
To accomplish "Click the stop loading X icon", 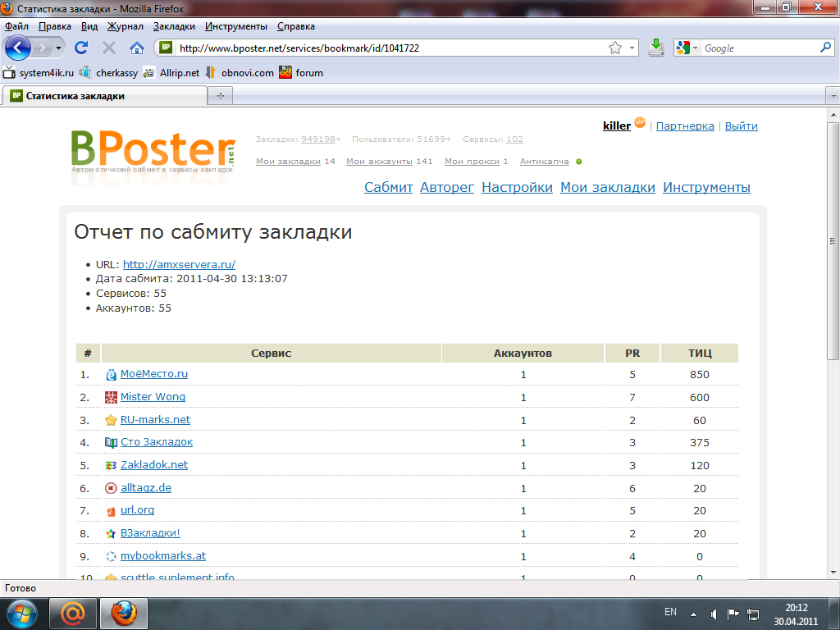I will tap(109, 48).
